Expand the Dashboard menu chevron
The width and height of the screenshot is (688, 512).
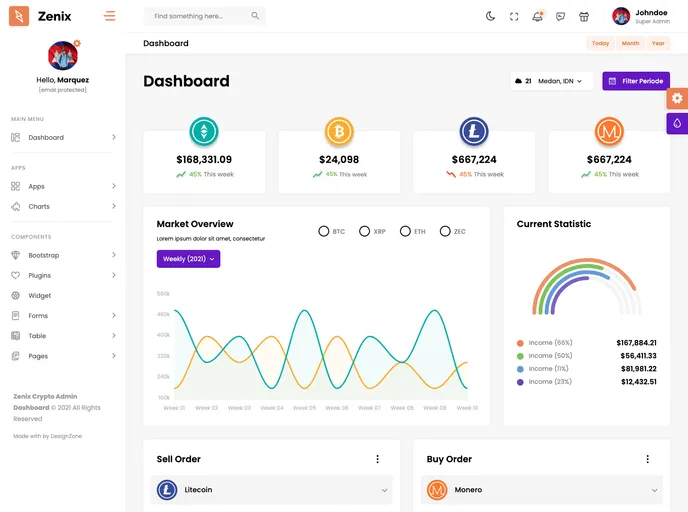(x=114, y=137)
